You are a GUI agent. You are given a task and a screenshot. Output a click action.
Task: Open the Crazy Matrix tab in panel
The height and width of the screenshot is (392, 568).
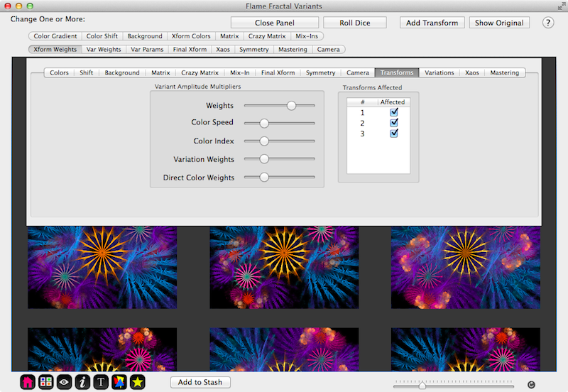click(x=200, y=73)
